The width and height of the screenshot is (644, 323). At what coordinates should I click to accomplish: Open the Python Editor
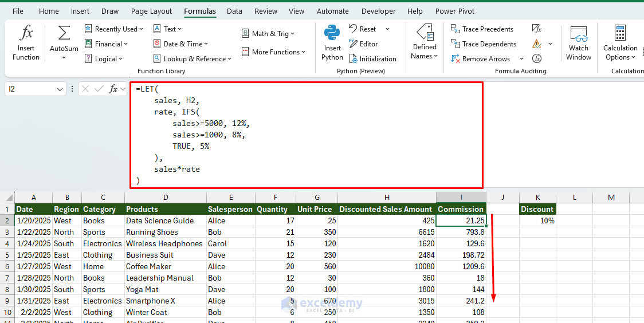tap(363, 44)
